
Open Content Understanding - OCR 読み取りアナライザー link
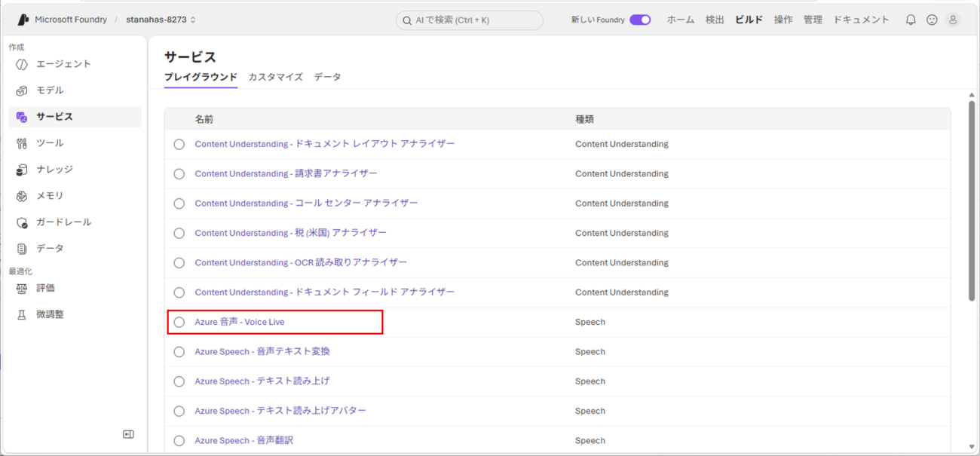point(301,262)
